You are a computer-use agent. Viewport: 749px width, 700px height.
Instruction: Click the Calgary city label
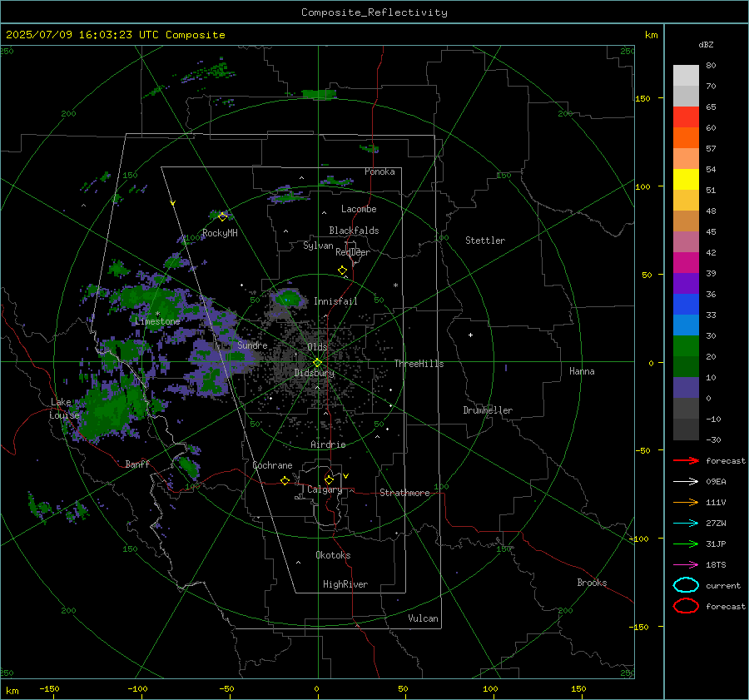[325, 489]
